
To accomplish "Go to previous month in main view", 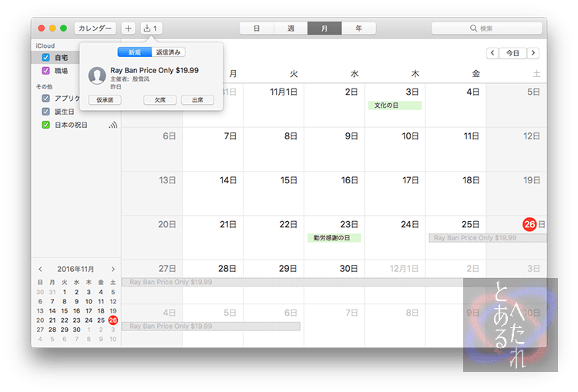I will click(x=492, y=53).
